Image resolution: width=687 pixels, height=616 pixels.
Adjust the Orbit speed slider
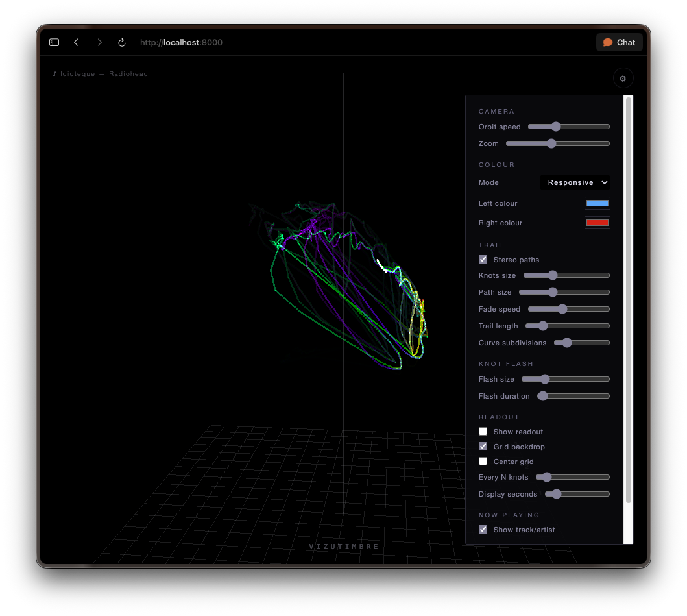coord(569,127)
